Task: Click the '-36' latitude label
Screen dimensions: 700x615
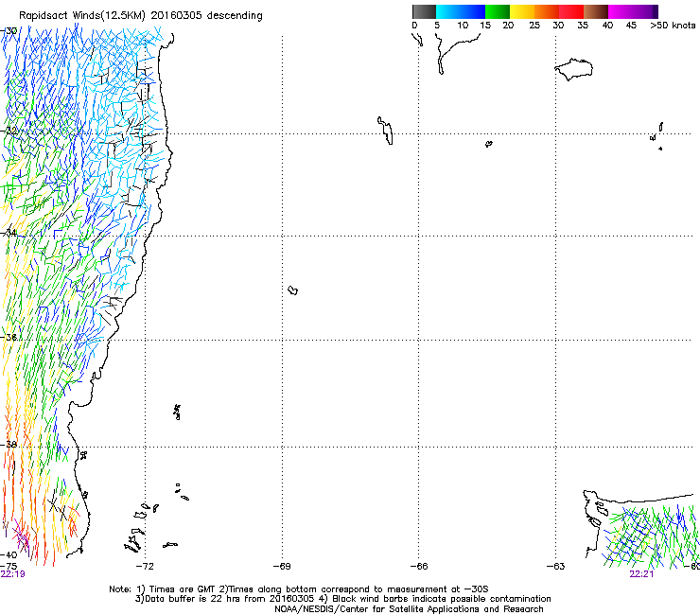Action: [x=9, y=337]
